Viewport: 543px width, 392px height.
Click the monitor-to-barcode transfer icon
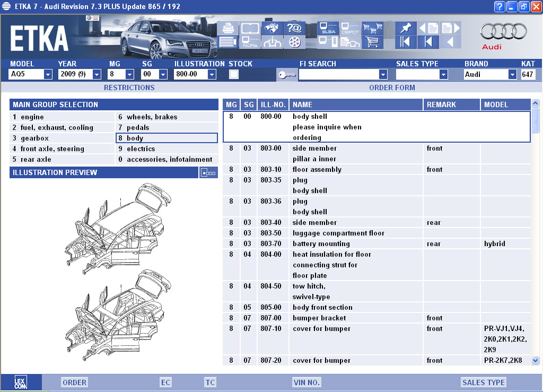click(x=328, y=42)
